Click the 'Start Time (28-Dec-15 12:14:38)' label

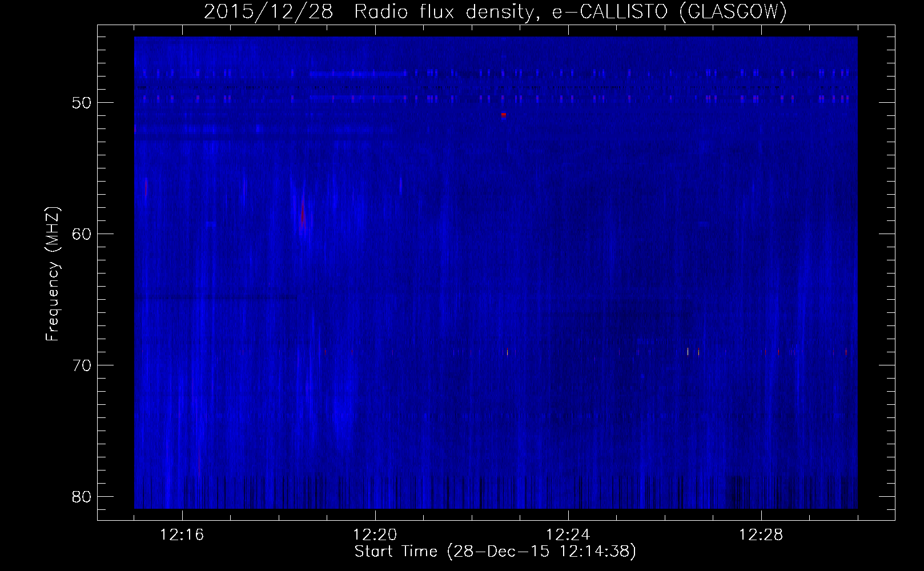tap(495, 552)
